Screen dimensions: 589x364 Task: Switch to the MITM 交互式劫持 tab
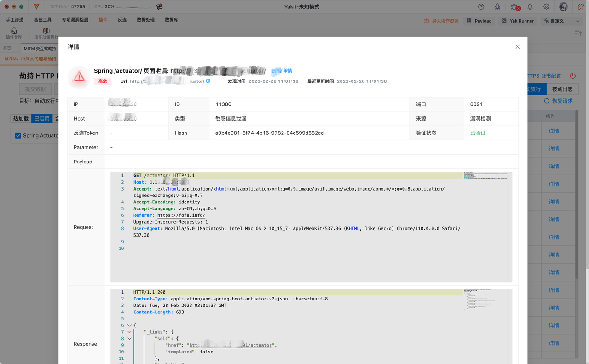coord(40,48)
